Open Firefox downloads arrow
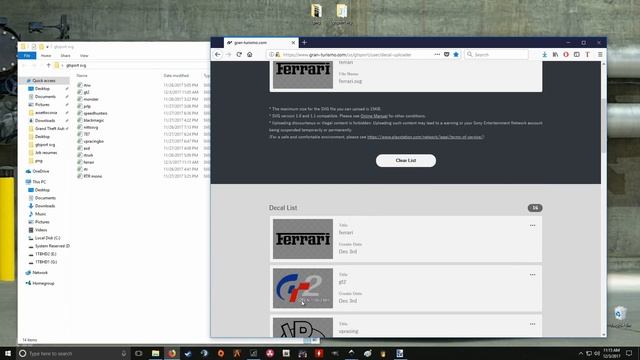640x360 pixels. (x=544, y=54)
